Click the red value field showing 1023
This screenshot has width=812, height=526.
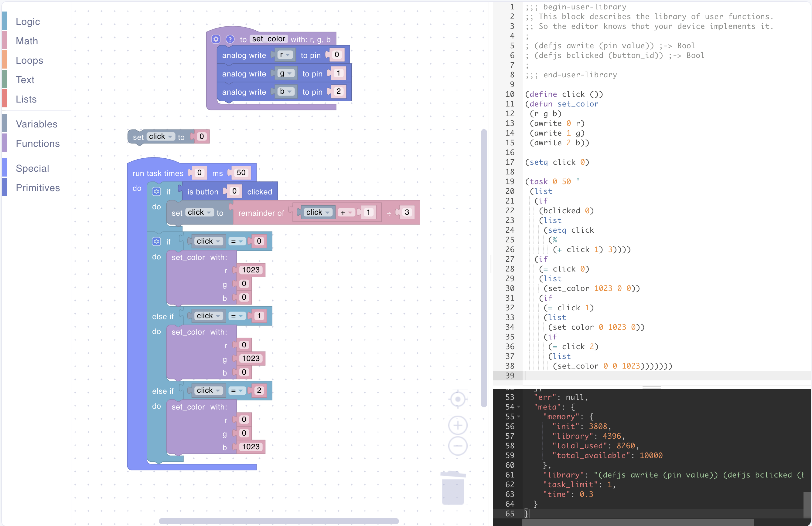click(251, 270)
